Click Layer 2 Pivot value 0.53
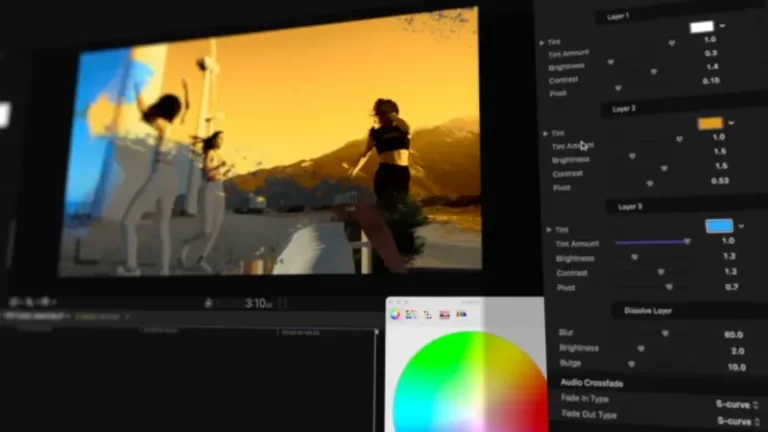Viewport: 768px width, 432px height. click(x=720, y=181)
